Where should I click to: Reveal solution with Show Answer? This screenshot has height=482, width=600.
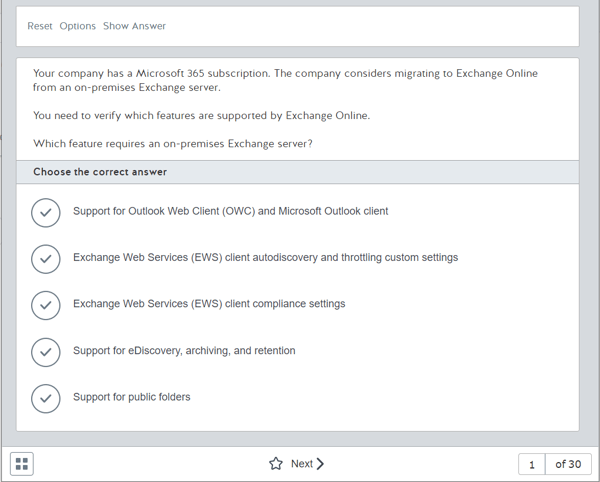click(134, 26)
